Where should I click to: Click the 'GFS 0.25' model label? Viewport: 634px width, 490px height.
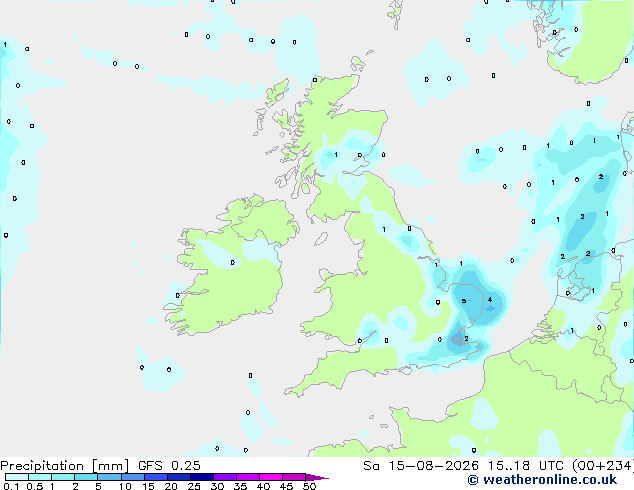point(169,466)
